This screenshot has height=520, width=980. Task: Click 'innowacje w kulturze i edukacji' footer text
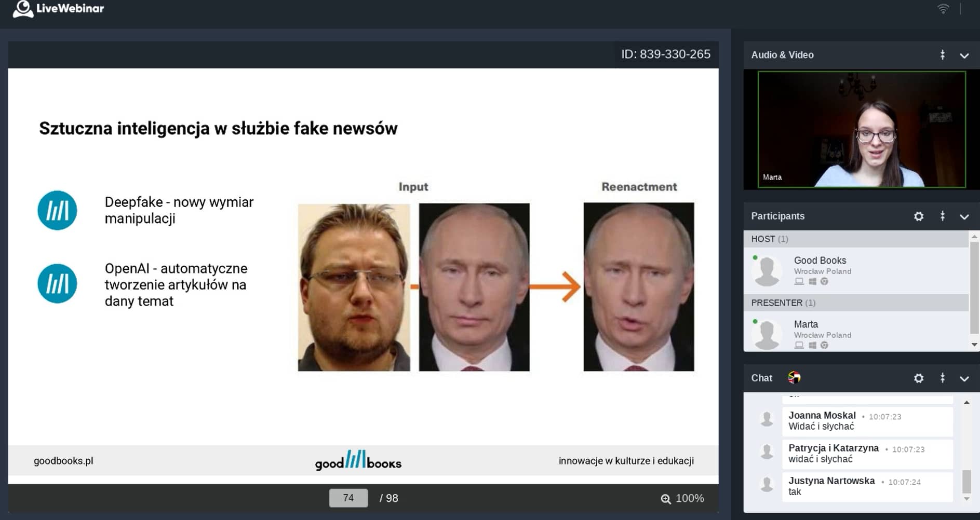pos(626,461)
